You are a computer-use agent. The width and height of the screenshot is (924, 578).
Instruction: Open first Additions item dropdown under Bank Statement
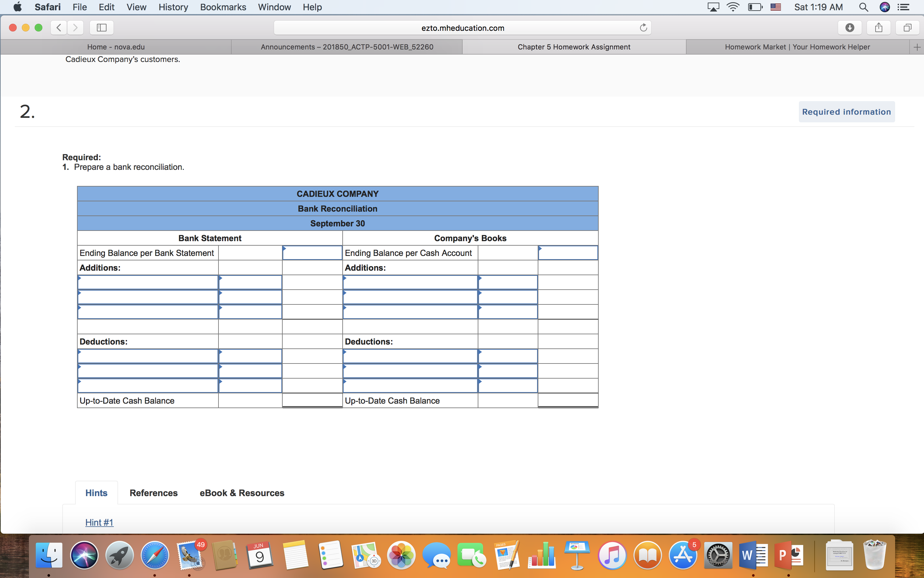[148, 283]
